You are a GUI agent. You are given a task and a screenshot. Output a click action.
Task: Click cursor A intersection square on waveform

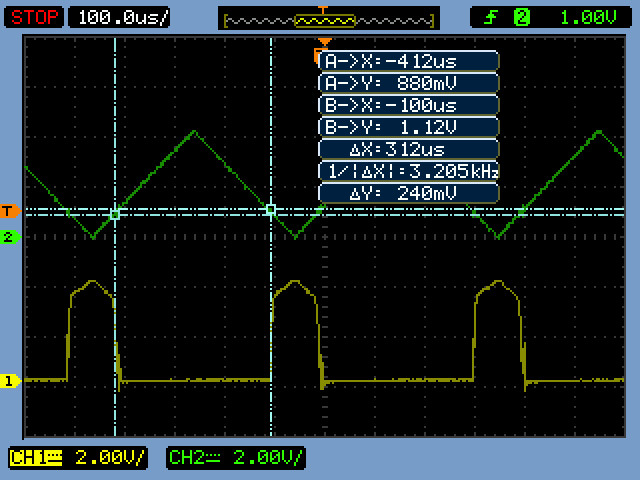pos(115,214)
